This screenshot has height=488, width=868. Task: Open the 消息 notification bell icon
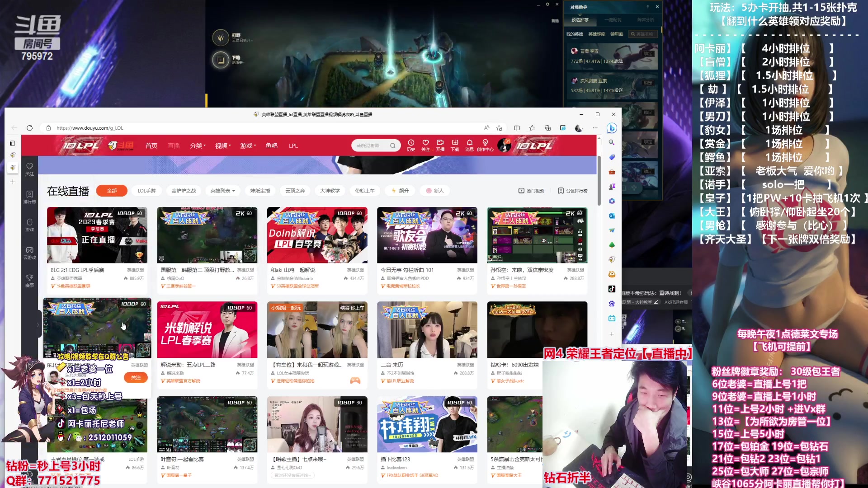(469, 143)
